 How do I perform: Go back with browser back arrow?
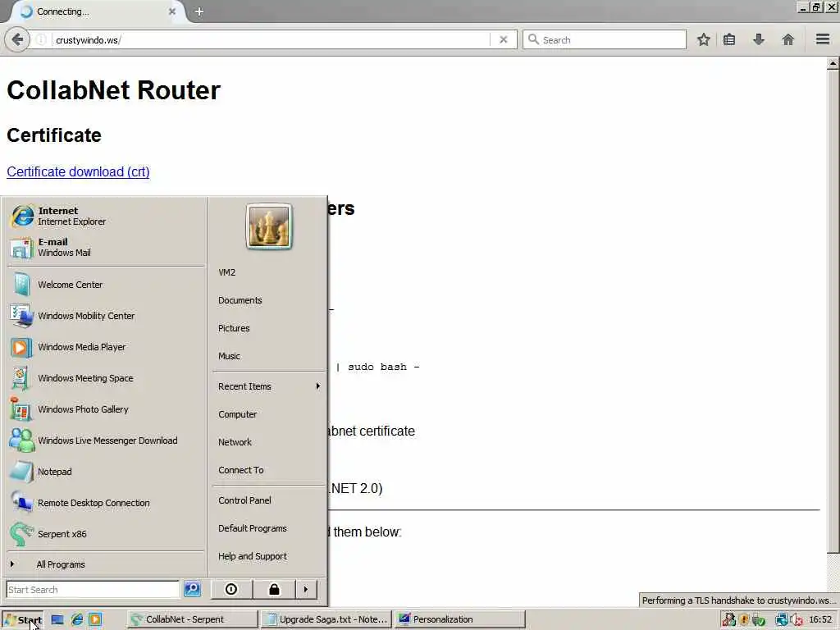coord(17,39)
